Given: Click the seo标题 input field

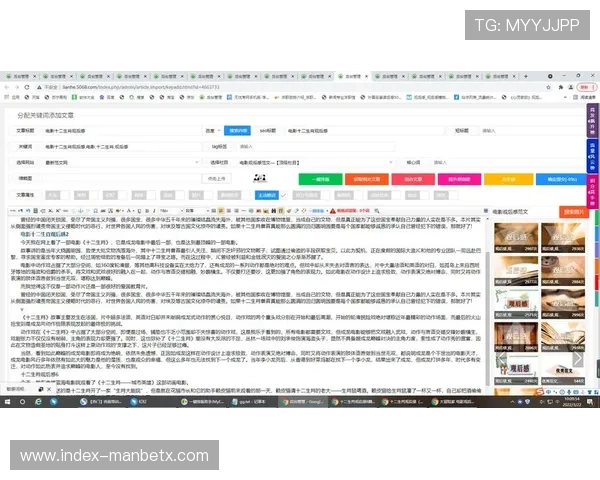Looking at the screenshot, I should coord(365,131).
